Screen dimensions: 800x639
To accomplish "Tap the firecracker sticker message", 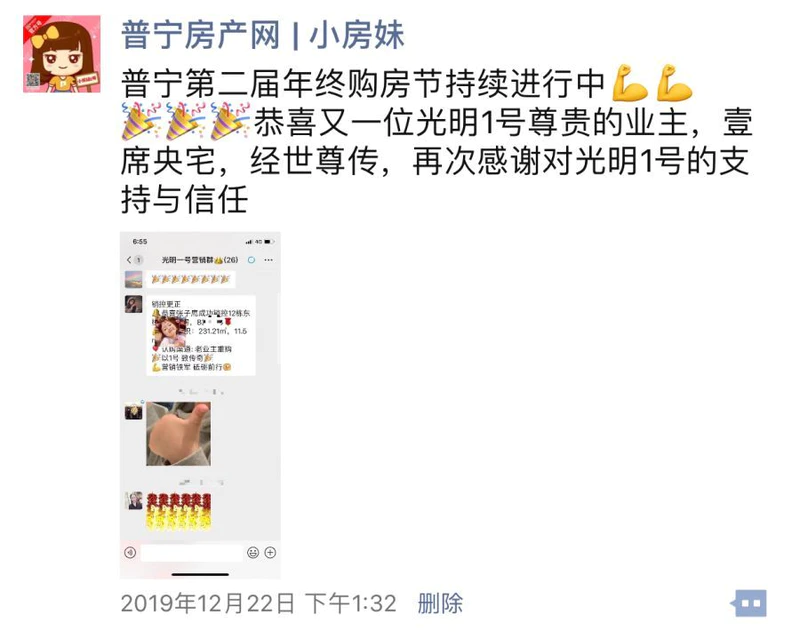I will pos(179,511).
